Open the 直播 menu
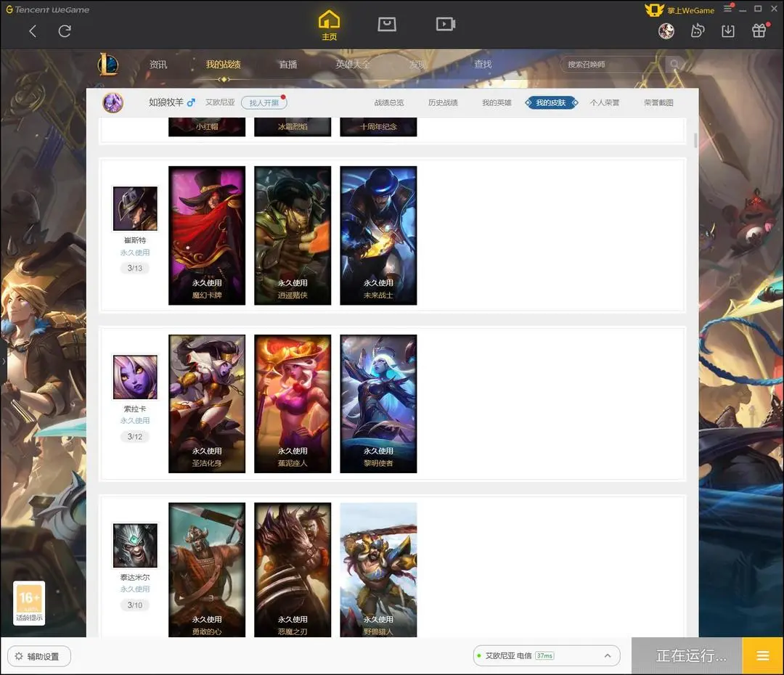 [x=288, y=65]
